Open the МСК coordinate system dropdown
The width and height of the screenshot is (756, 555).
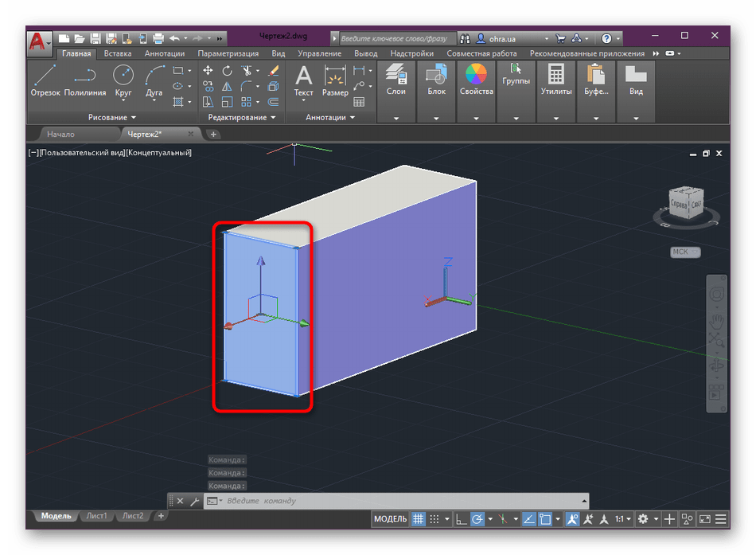pyautogui.click(x=684, y=252)
